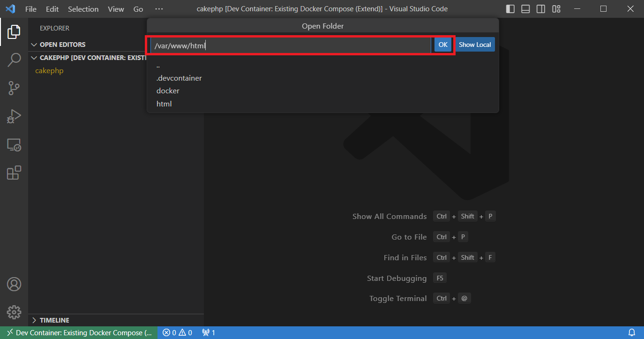Image resolution: width=644 pixels, height=339 pixels.
Task: Toggle the secondary side bar layout icon
Action: [540, 8]
